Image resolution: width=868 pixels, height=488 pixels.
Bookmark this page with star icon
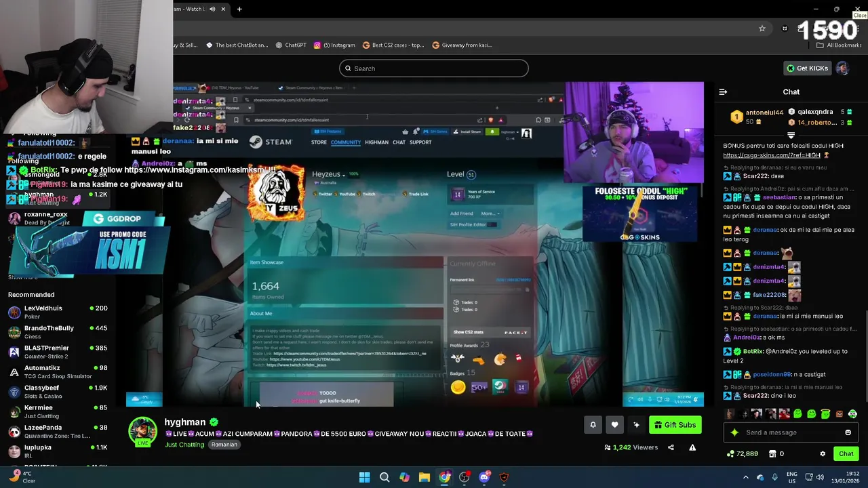coord(762,28)
